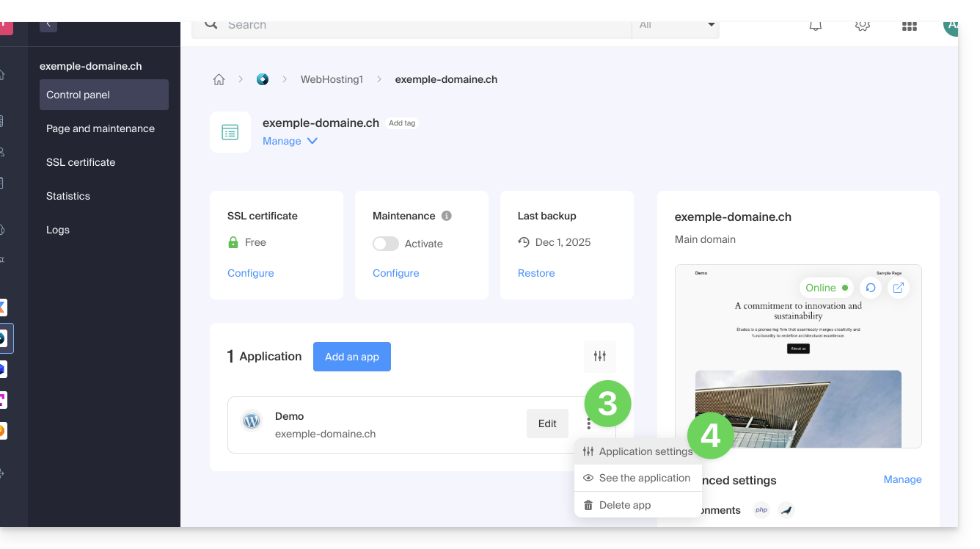Open the apps grid launcher icon
The height and width of the screenshot is (549, 980).
[x=909, y=26]
